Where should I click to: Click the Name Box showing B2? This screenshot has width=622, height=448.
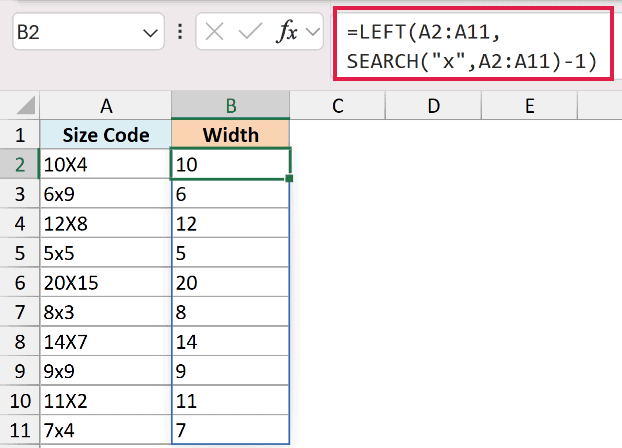click(88, 32)
